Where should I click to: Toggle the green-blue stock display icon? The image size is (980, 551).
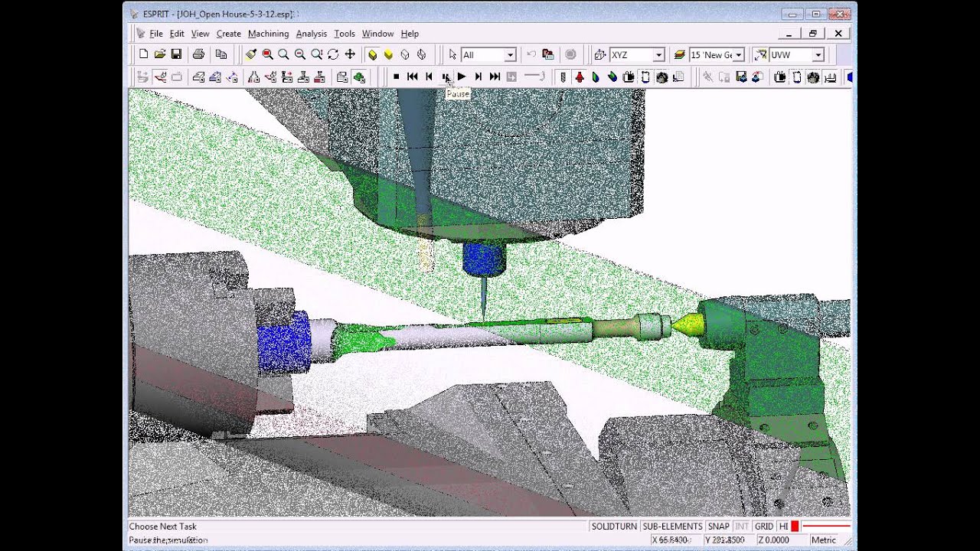pos(596,77)
